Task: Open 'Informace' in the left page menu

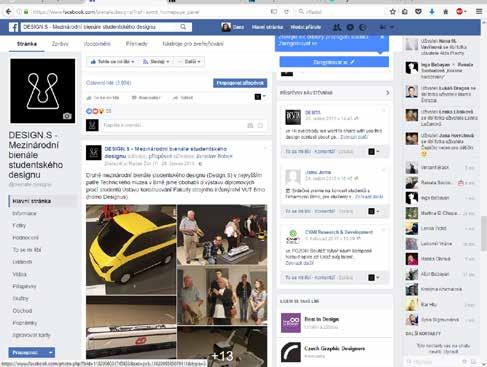Action: pyautogui.click(x=24, y=213)
